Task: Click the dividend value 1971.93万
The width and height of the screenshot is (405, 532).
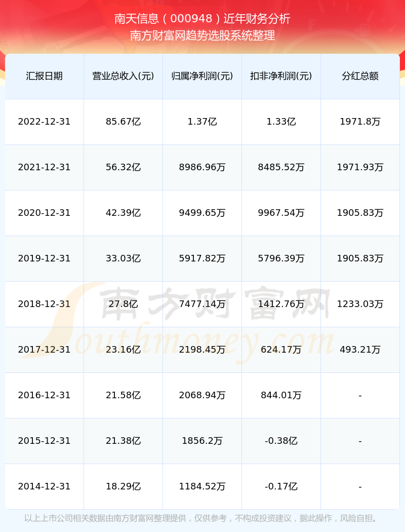Action: (x=360, y=167)
